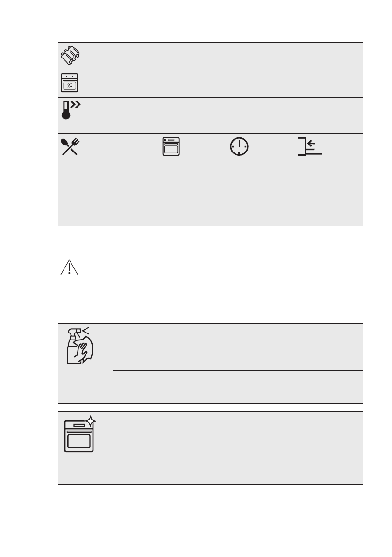Select the spray bottle and cloth icon
Viewport: 392px width, 557px height.
point(79,345)
